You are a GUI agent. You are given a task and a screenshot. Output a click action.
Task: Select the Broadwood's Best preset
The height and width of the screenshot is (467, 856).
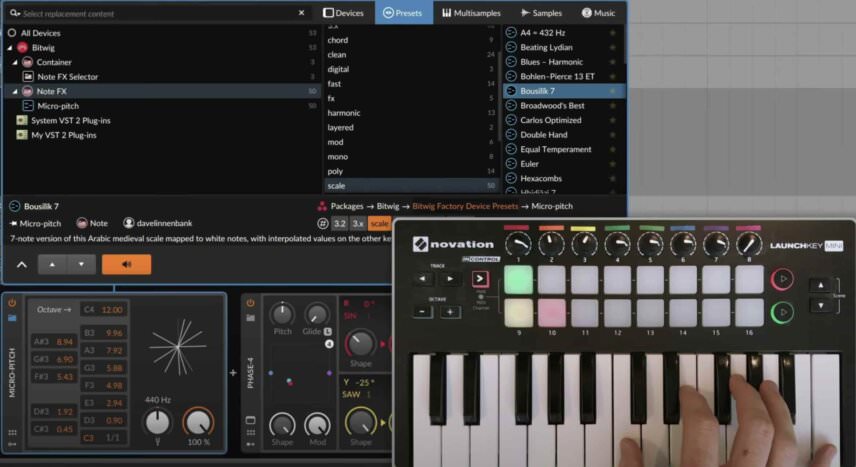pos(552,105)
